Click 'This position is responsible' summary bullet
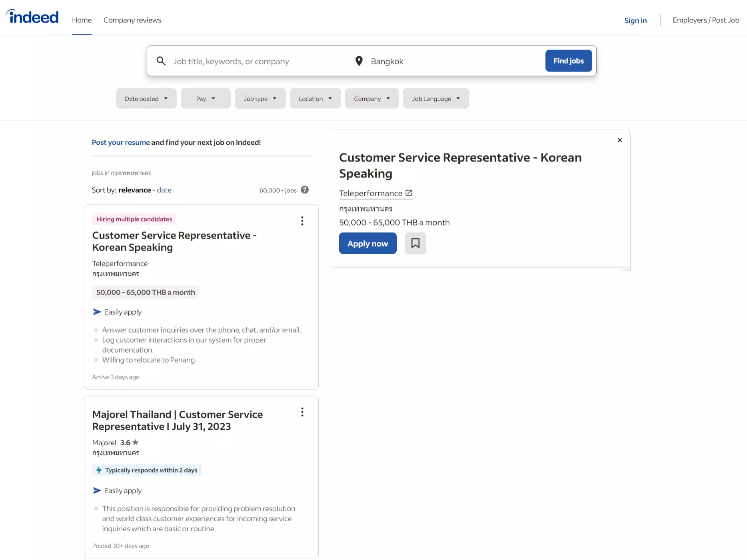This screenshot has width=747, height=560. [199, 518]
